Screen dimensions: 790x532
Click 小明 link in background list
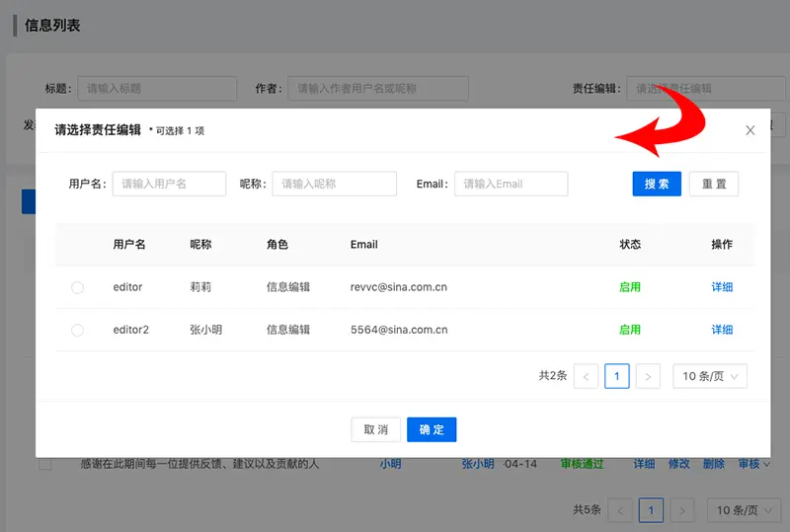pyautogui.click(x=390, y=464)
